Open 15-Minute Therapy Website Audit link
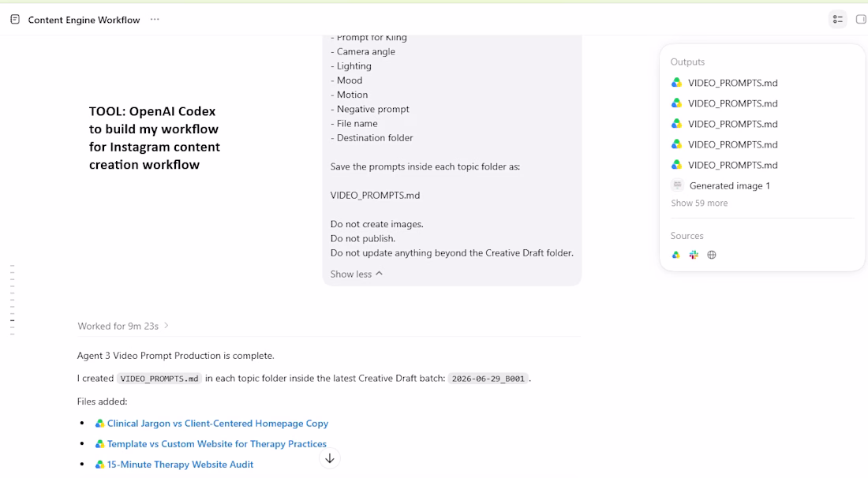Image resolution: width=868 pixels, height=478 pixels. (x=180, y=464)
